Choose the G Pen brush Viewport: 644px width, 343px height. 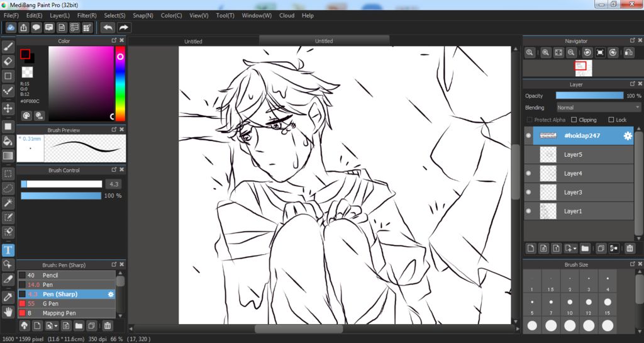67,303
